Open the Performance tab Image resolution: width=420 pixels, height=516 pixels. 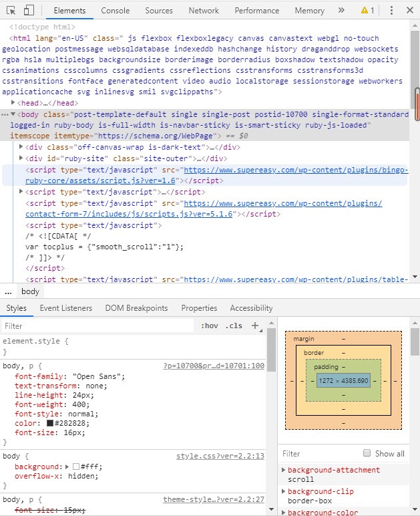[256, 11]
